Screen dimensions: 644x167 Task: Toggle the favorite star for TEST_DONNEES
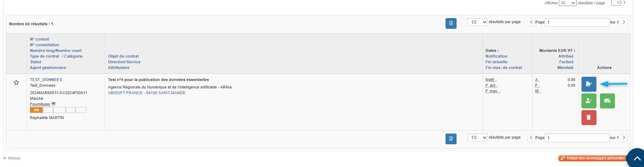tap(16, 83)
